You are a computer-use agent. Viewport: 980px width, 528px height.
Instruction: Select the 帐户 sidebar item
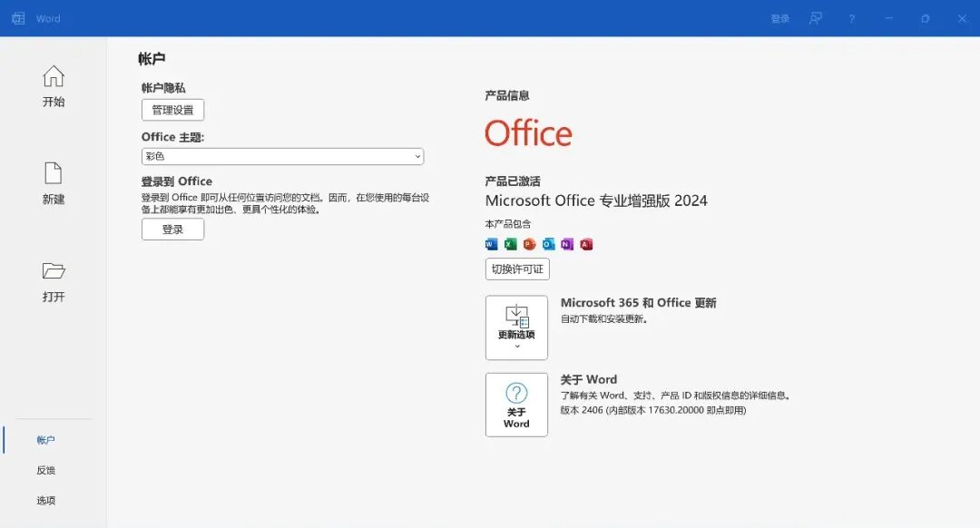pos(45,440)
